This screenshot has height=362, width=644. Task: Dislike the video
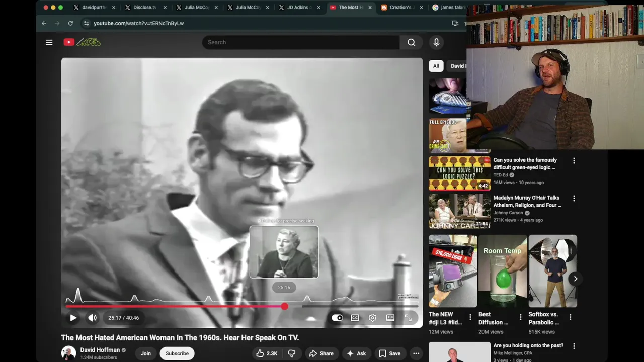click(291, 353)
